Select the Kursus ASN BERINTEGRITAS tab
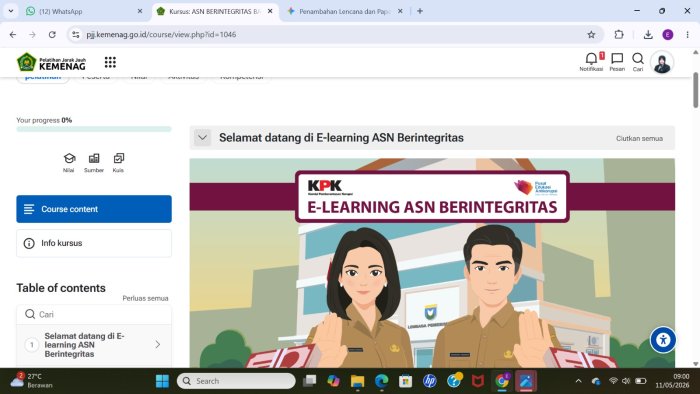Image resolution: width=700 pixels, height=394 pixels. coord(214,11)
